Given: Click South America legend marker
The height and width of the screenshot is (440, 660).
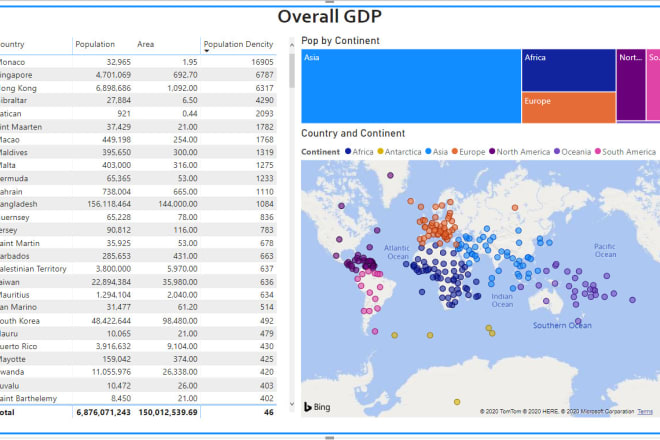Looking at the screenshot, I should (597, 151).
